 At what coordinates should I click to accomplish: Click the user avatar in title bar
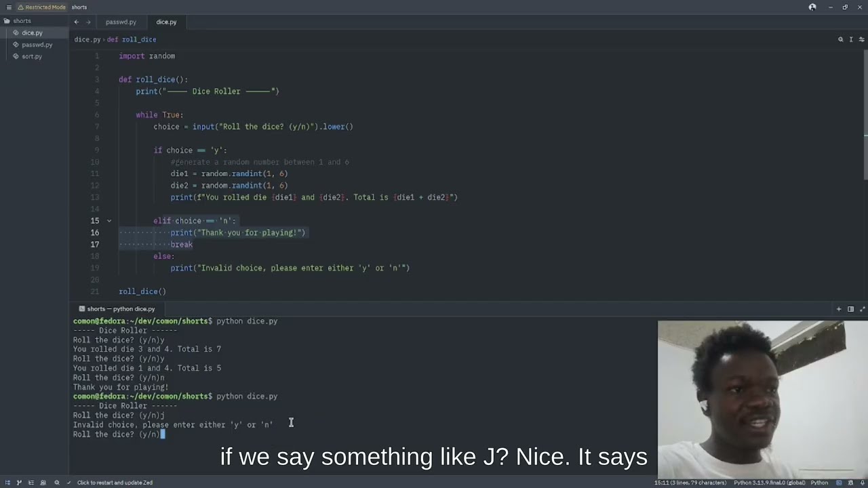[x=812, y=7]
